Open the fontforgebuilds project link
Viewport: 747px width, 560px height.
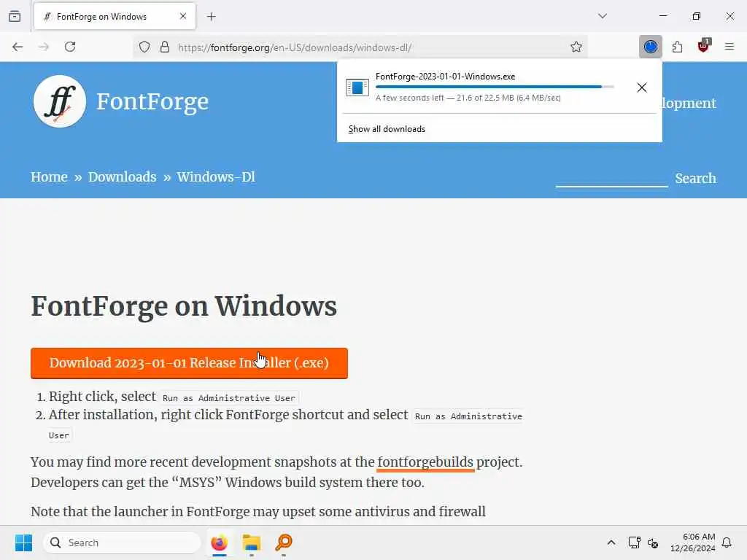425,462
